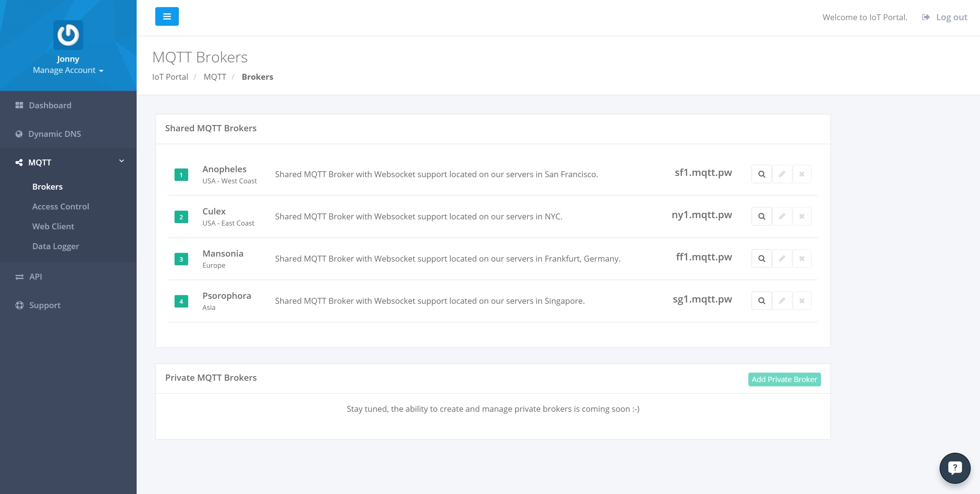Image resolution: width=980 pixels, height=494 pixels.
Task: Click Add Private Broker button
Action: (x=784, y=379)
